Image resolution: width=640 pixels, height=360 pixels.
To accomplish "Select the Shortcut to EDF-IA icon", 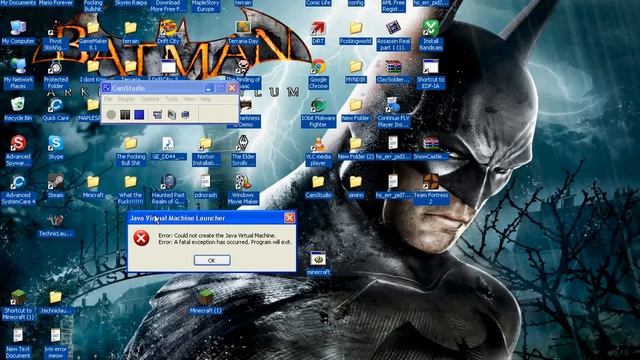I will coord(431,74).
